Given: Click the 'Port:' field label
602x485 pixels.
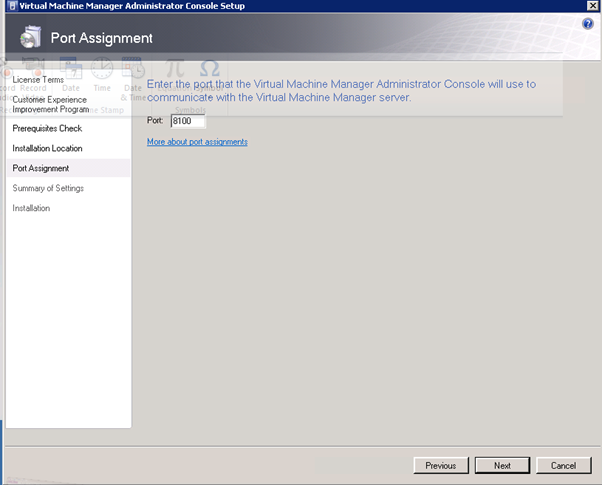Looking at the screenshot, I should (x=155, y=120).
